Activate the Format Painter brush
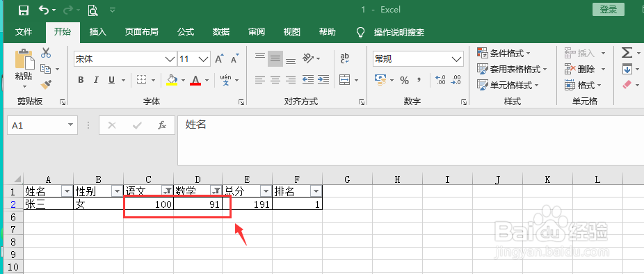 tap(46, 85)
